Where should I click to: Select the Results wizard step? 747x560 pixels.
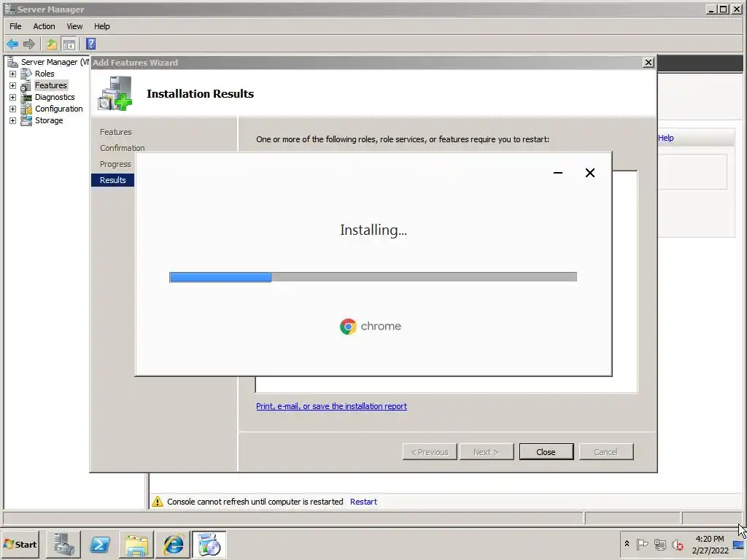click(x=113, y=180)
